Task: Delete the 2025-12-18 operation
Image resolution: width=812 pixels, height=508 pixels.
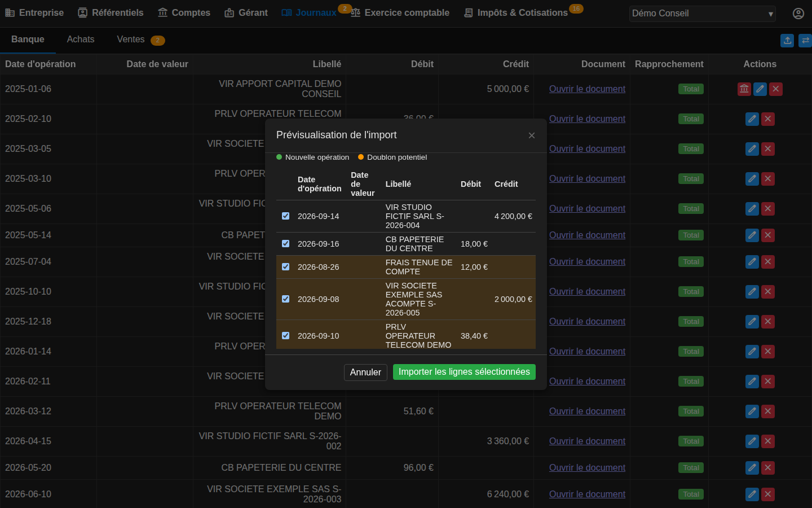Action: [768, 322]
